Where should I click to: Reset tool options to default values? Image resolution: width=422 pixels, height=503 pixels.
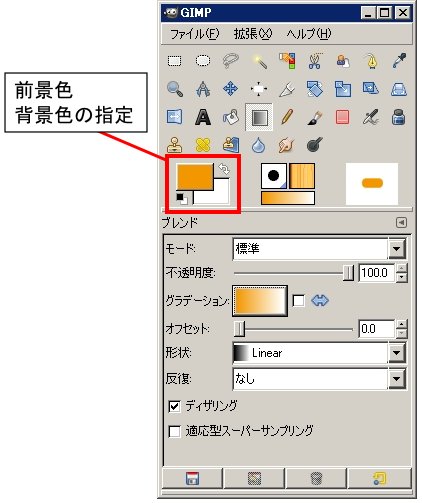click(379, 478)
